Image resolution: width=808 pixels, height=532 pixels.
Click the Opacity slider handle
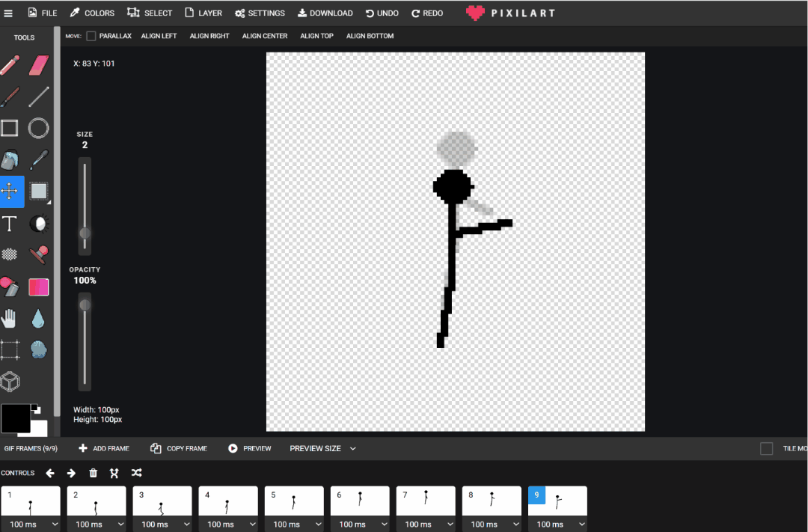coord(85,305)
